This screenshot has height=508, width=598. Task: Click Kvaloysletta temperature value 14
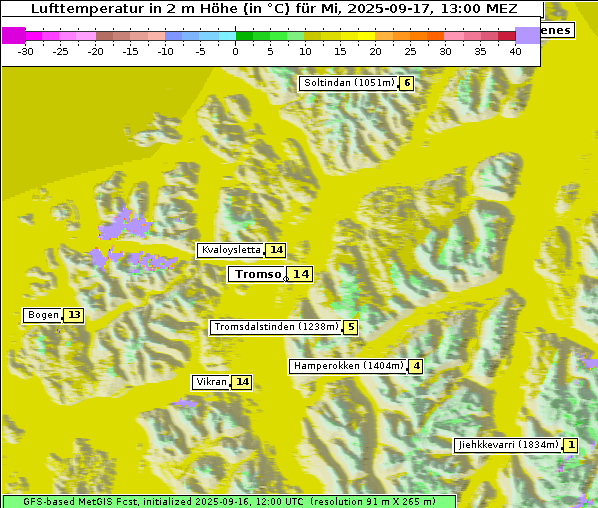click(276, 250)
